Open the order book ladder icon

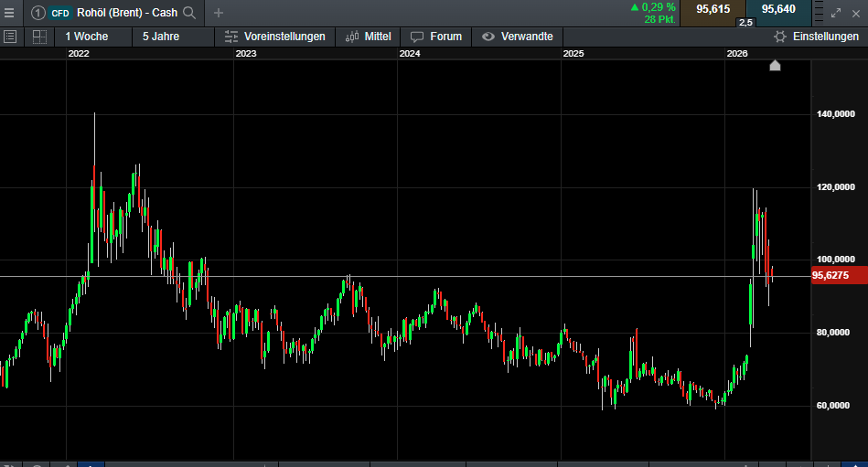click(819, 12)
